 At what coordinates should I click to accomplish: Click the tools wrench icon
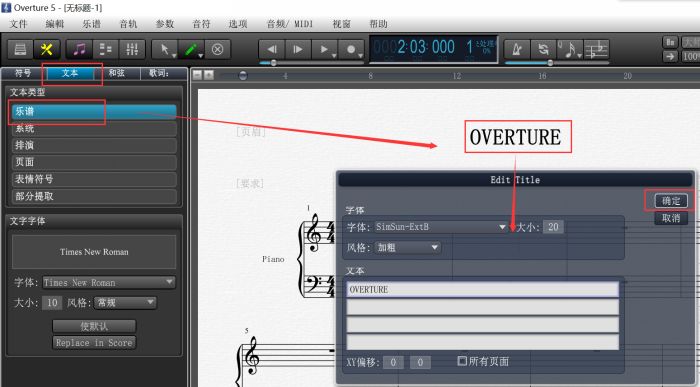tap(46, 49)
